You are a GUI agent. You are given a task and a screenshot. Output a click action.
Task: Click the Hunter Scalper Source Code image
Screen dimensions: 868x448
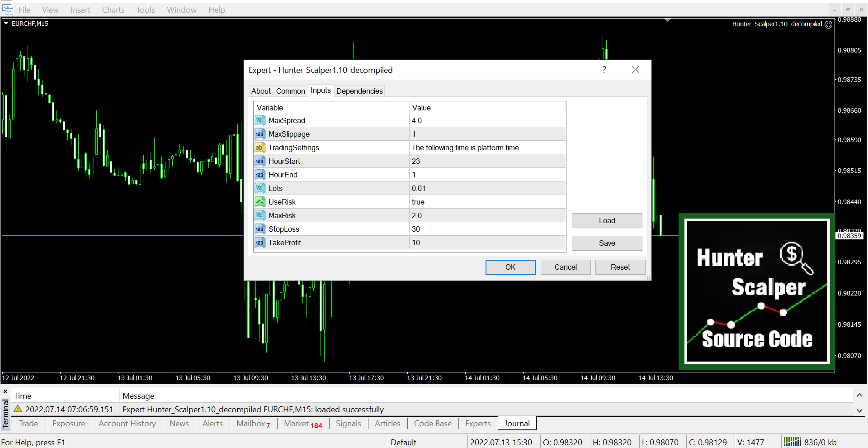(x=757, y=291)
